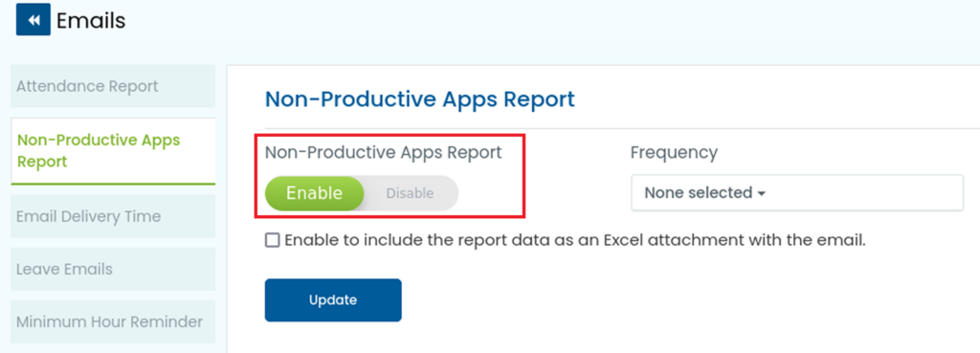Image resolution: width=980 pixels, height=353 pixels.
Task: Click the Update button
Action: (x=333, y=299)
